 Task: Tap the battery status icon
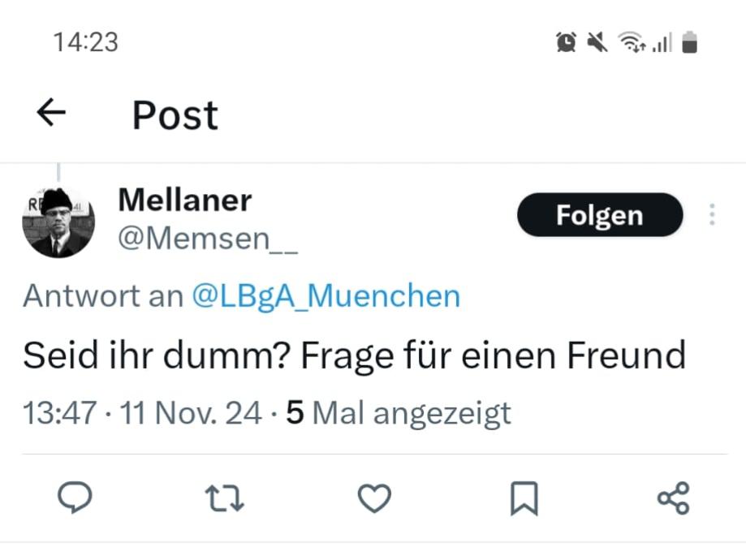tap(690, 42)
